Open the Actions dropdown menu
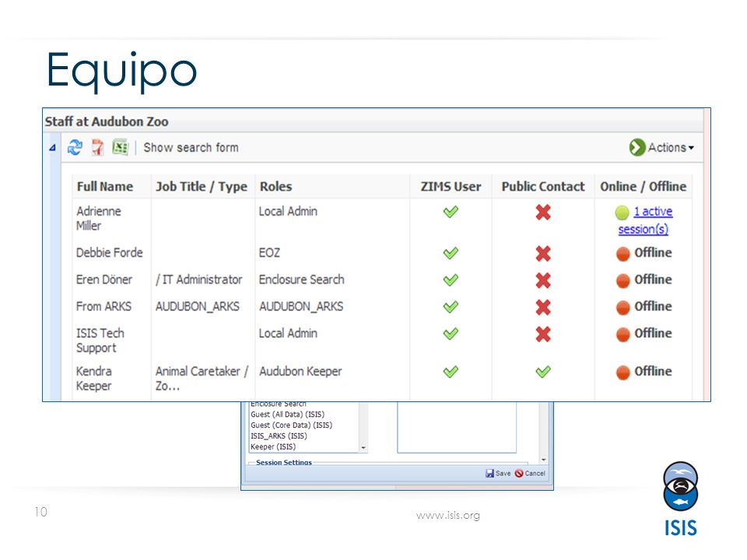 pyautogui.click(x=661, y=148)
